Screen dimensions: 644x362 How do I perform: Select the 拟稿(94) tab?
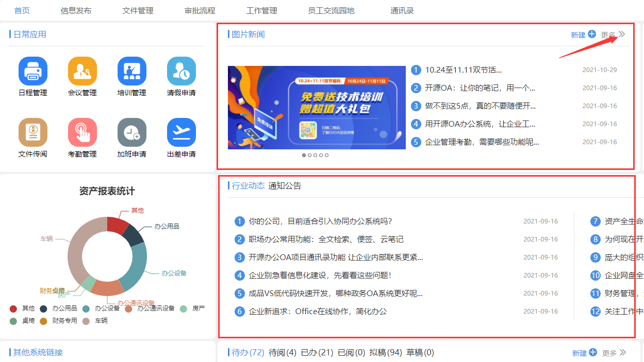386,352
